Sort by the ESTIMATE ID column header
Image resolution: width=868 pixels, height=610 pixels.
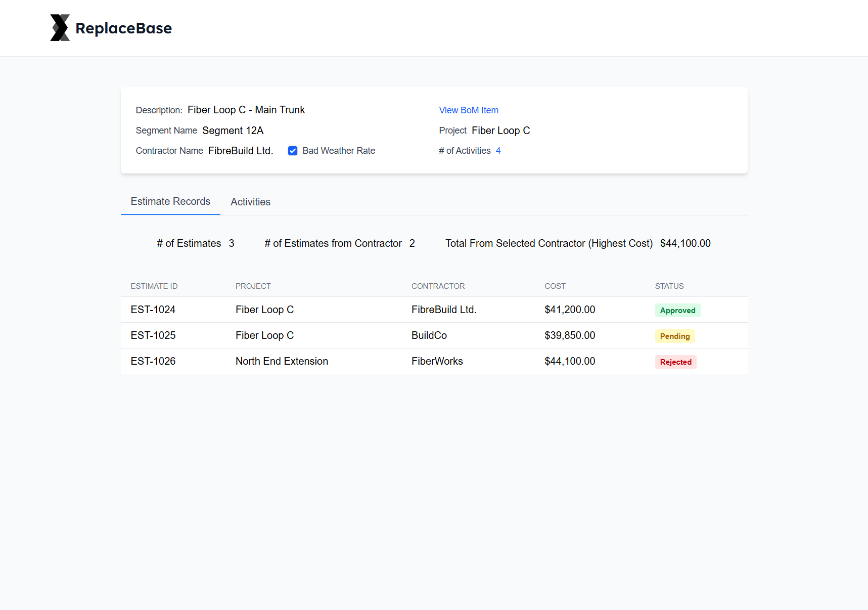(x=154, y=286)
